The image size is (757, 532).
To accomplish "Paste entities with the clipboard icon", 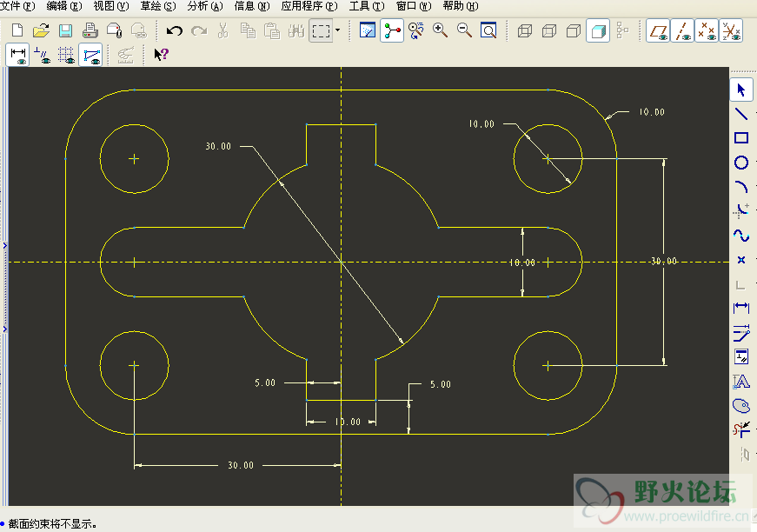I will click(272, 30).
